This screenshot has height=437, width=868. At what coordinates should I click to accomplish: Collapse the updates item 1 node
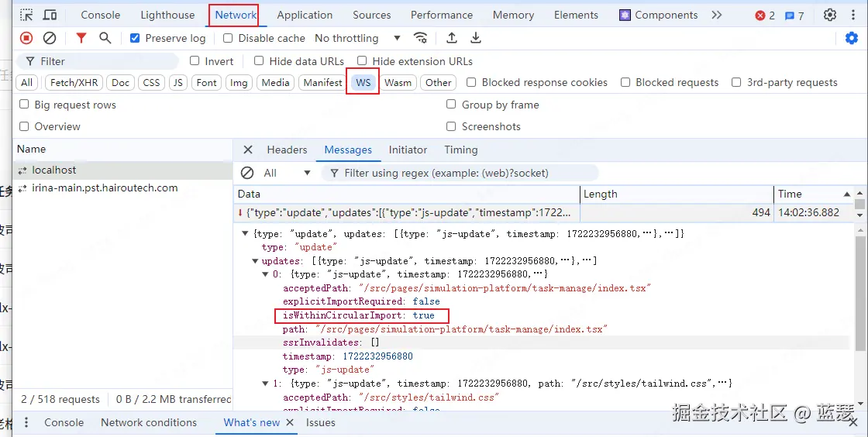pyautogui.click(x=265, y=384)
